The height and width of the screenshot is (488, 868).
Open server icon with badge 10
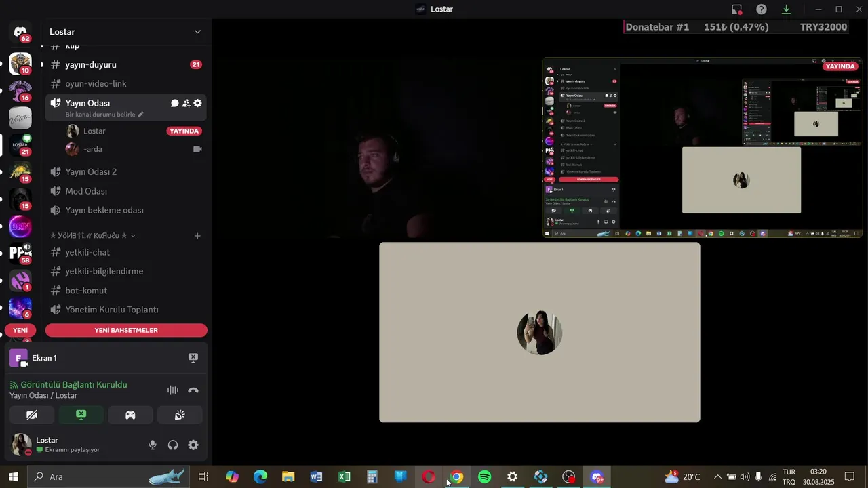pos(20,64)
